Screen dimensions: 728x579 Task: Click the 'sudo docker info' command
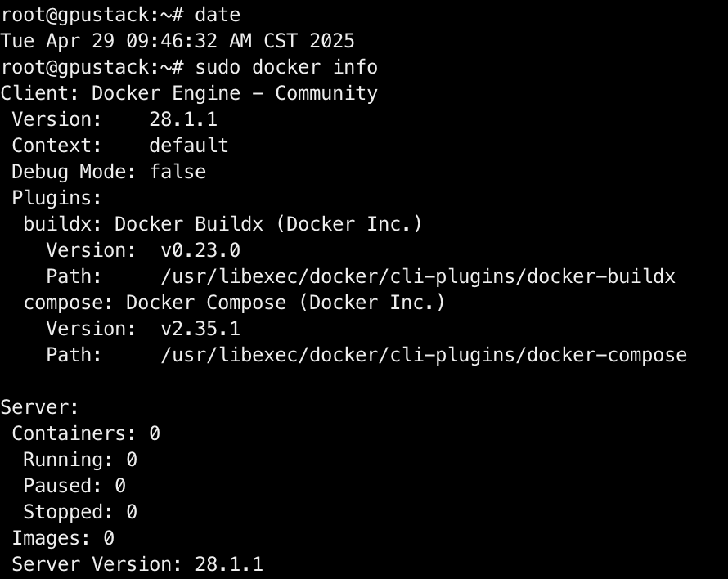286,67
